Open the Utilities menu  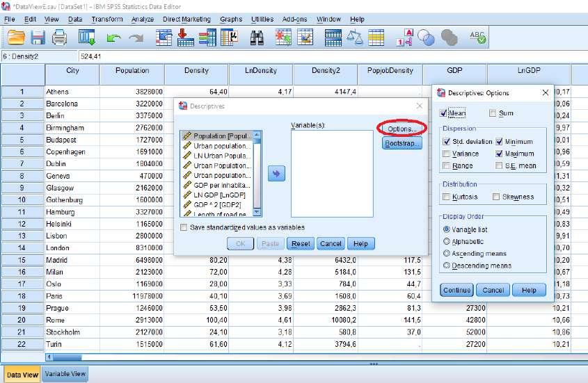262,19
